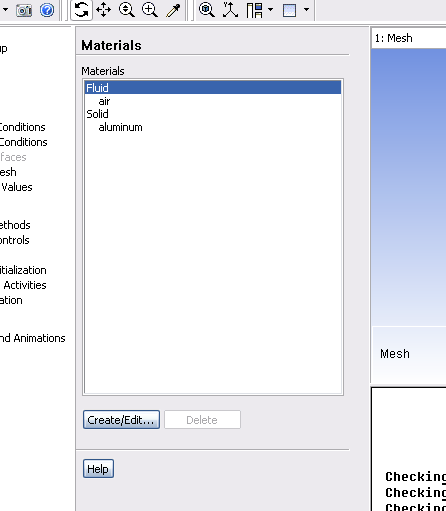This screenshot has height=511, width=446.
Task: Click the Delete button
Action: [x=202, y=420]
